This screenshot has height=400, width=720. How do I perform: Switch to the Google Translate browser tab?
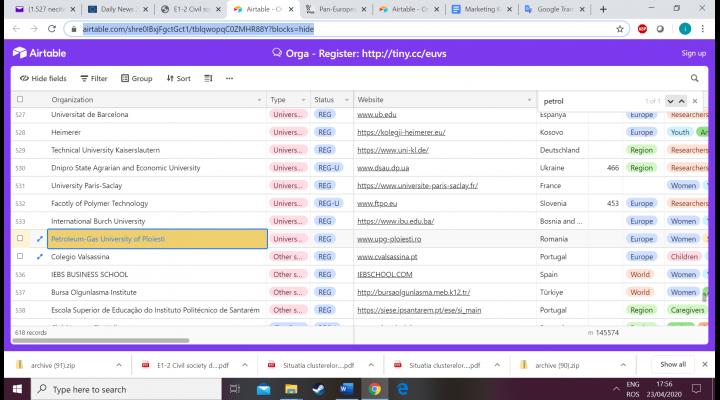554,9
